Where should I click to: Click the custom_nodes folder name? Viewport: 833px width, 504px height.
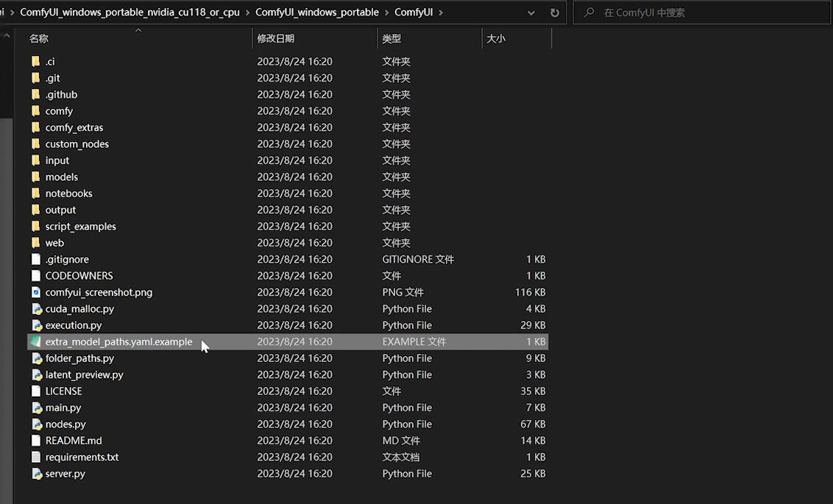77,144
